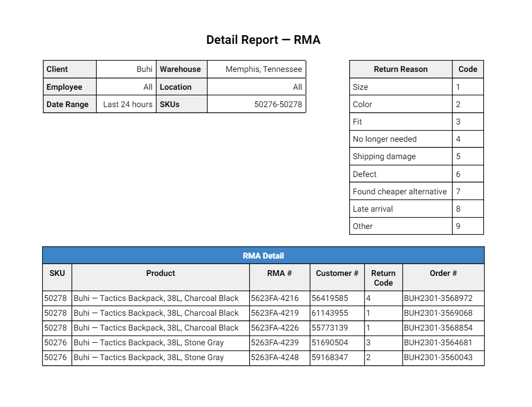Select order number "BUH2301-3568854"
The width and height of the screenshot is (532, 407).
438,328
